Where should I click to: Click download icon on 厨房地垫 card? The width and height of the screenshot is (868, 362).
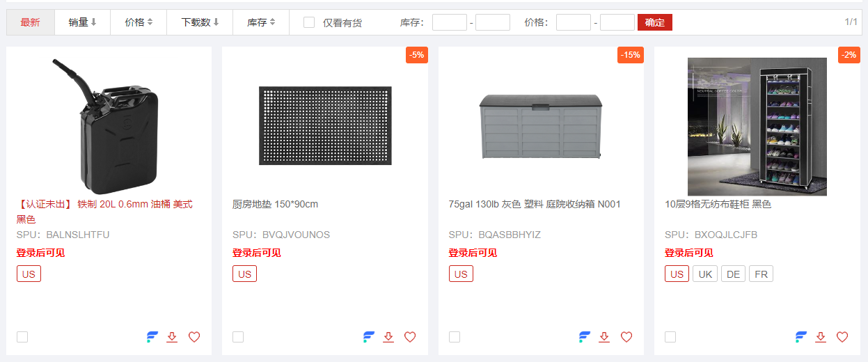click(x=388, y=337)
